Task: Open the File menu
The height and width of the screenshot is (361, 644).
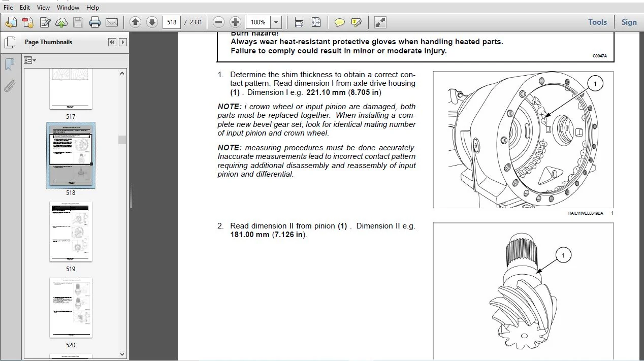Action: click(x=8, y=8)
